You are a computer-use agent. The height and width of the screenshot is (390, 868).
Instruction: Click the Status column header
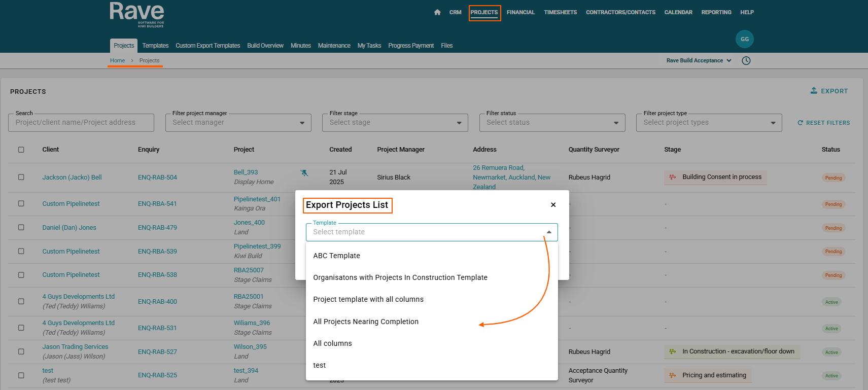[831, 150]
